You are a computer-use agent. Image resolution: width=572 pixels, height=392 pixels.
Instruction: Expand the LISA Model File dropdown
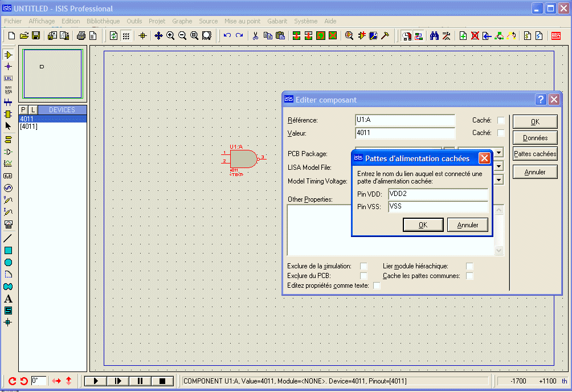pyautogui.click(x=499, y=166)
